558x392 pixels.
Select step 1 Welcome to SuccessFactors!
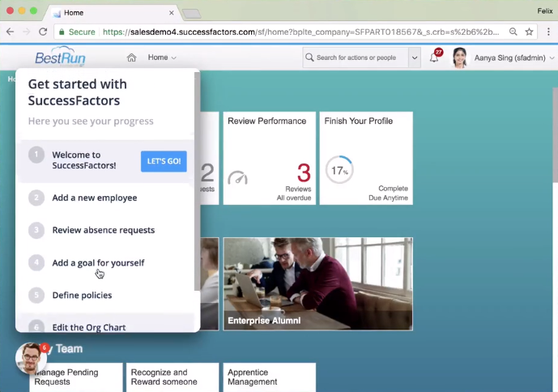coord(106,160)
